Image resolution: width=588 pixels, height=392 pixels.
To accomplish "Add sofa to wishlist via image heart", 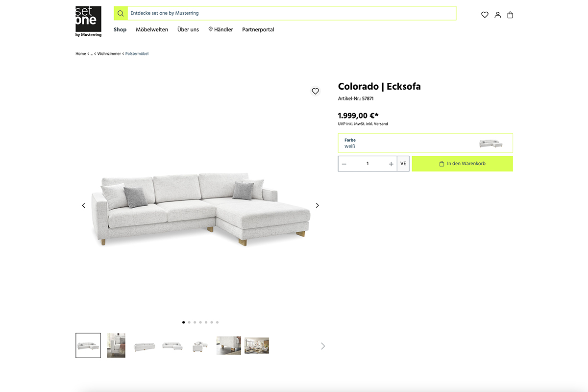I will 315,91.
